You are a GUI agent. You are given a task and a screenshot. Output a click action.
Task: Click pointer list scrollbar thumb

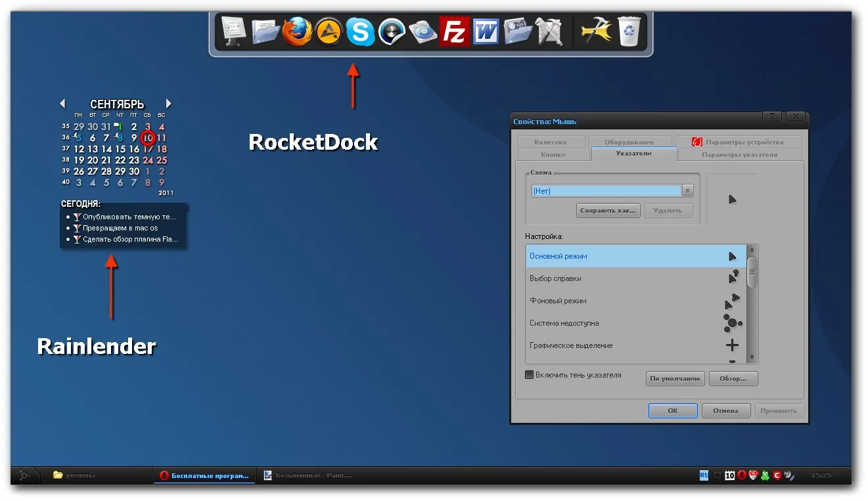[x=752, y=271]
